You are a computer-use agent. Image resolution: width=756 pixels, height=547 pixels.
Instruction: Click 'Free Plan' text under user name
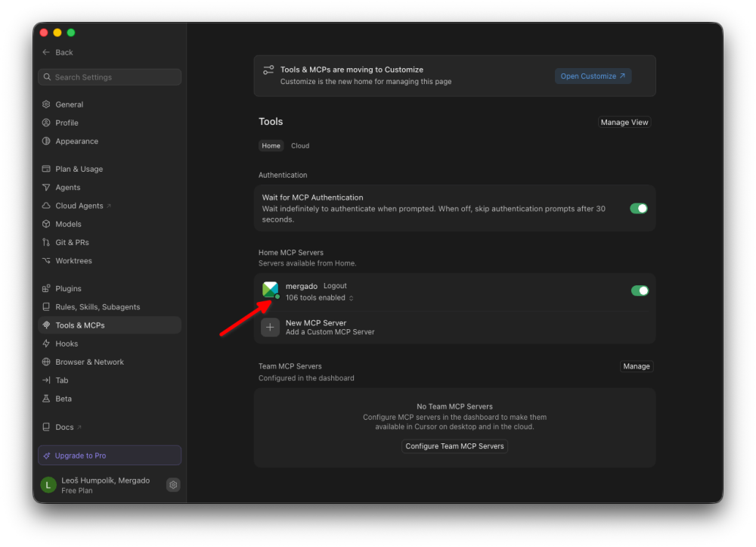tap(76, 490)
